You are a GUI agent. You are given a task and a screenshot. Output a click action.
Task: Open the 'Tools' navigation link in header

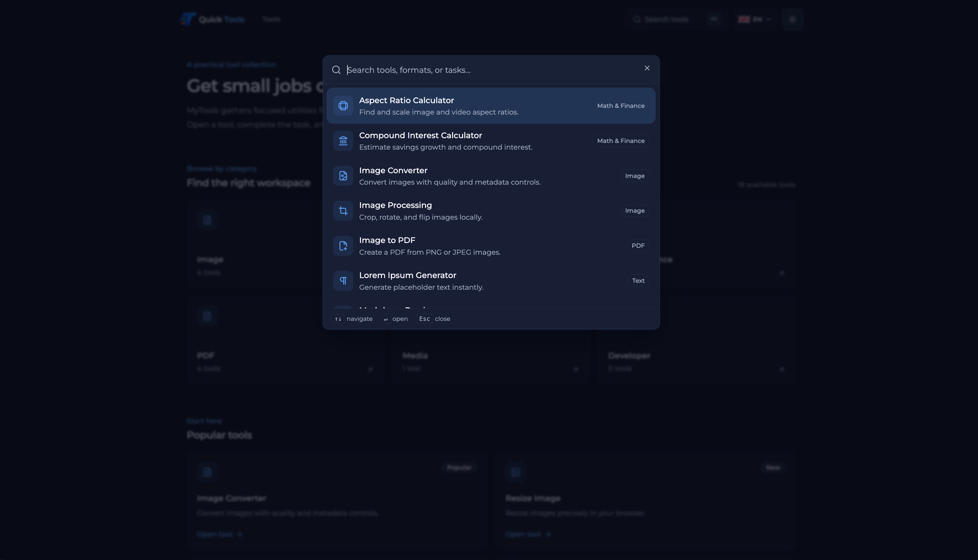coord(271,19)
